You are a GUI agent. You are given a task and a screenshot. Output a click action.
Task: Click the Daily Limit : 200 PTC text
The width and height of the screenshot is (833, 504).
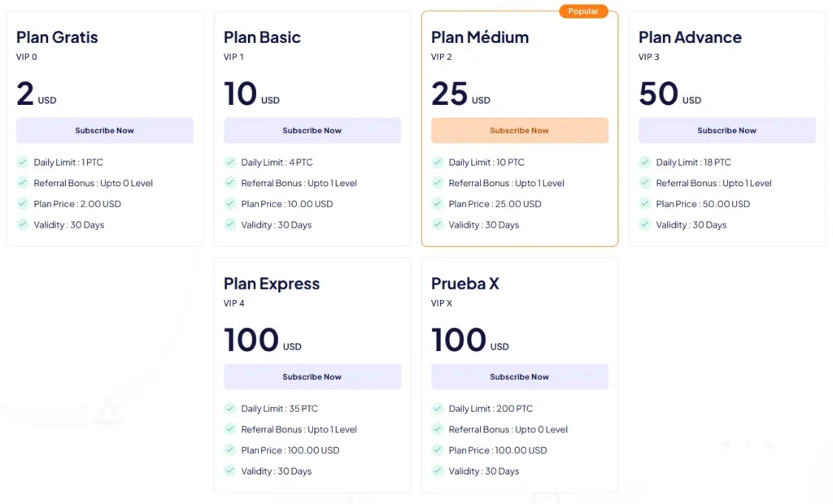[x=491, y=409]
